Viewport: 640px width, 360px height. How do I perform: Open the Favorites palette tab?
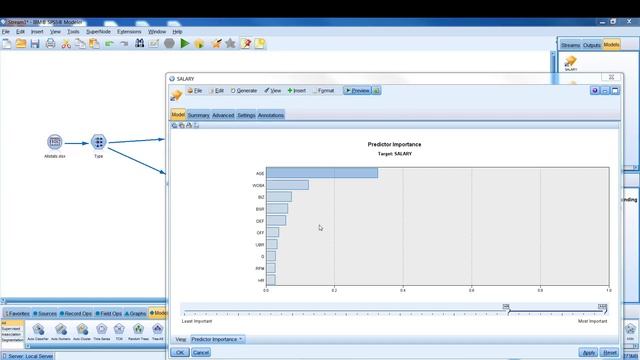[x=17, y=313]
